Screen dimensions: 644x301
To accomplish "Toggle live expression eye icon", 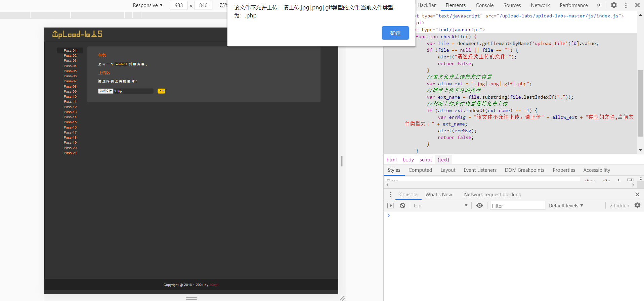I will (x=479, y=206).
